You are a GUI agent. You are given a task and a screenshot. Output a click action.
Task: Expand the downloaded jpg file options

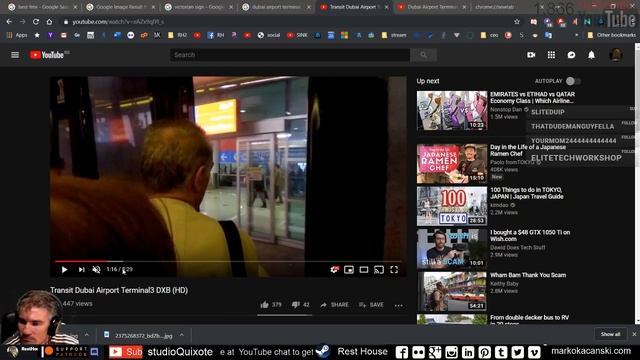182,335
